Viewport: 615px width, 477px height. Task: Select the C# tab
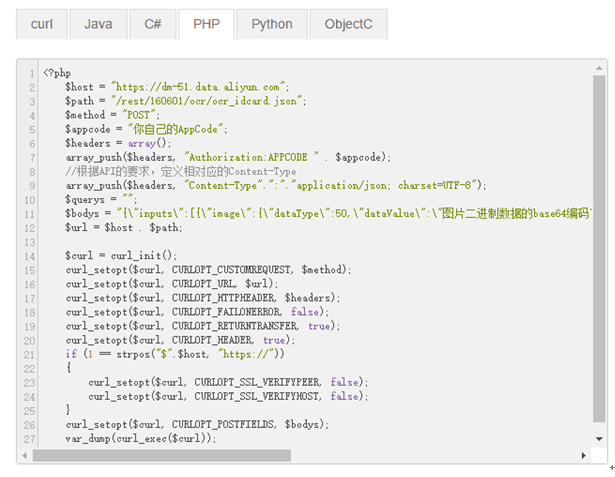click(153, 24)
